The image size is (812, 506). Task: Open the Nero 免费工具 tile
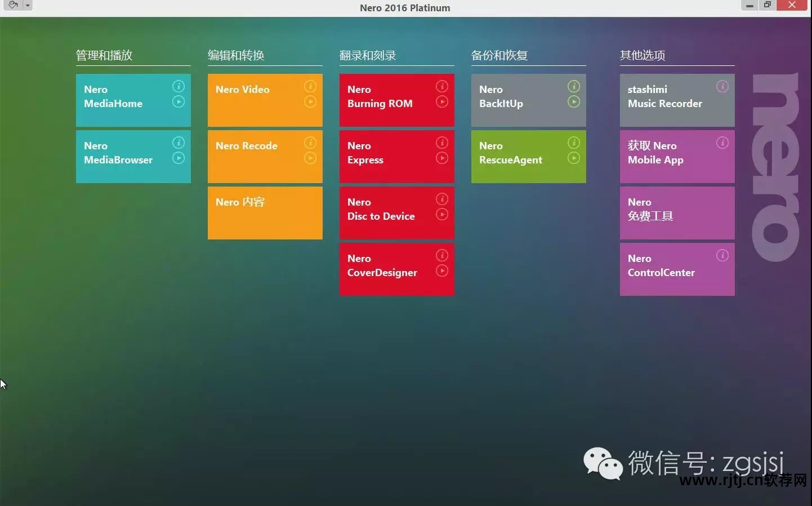(x=677, y=213)
